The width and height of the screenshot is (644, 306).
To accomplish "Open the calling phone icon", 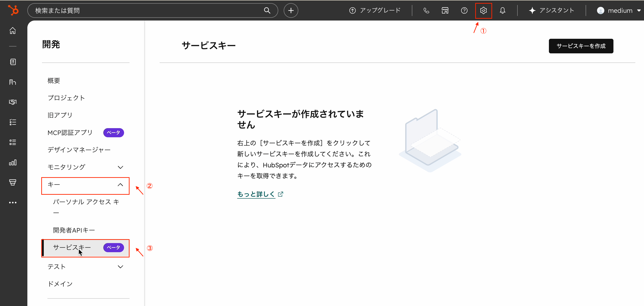I will [x=426, y=10].
